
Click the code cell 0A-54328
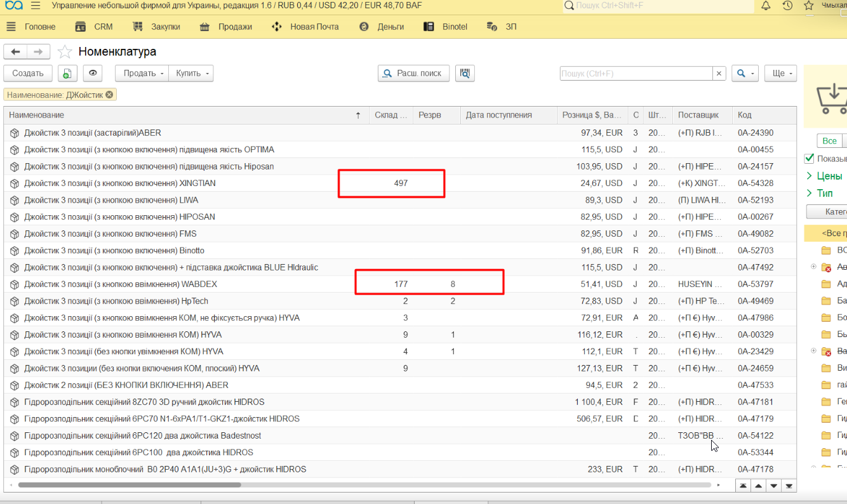pyautogui.click(x=764, y=183)
